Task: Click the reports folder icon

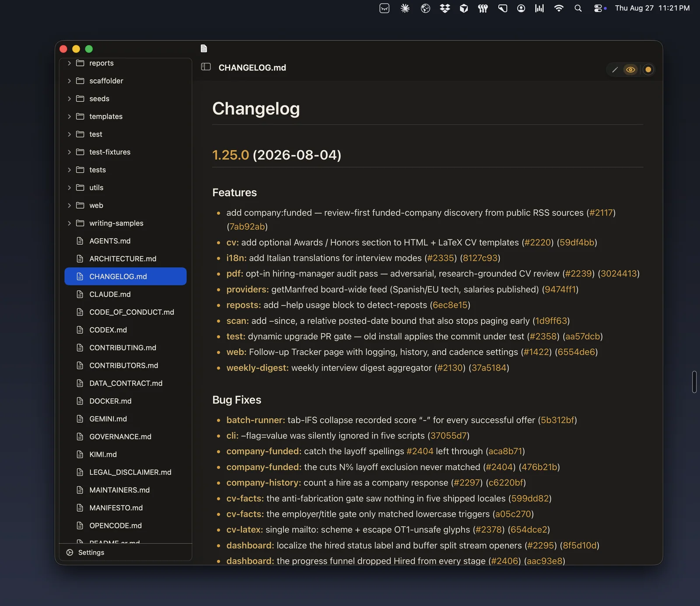Action: pyautogui.click(x=80, y=63)
